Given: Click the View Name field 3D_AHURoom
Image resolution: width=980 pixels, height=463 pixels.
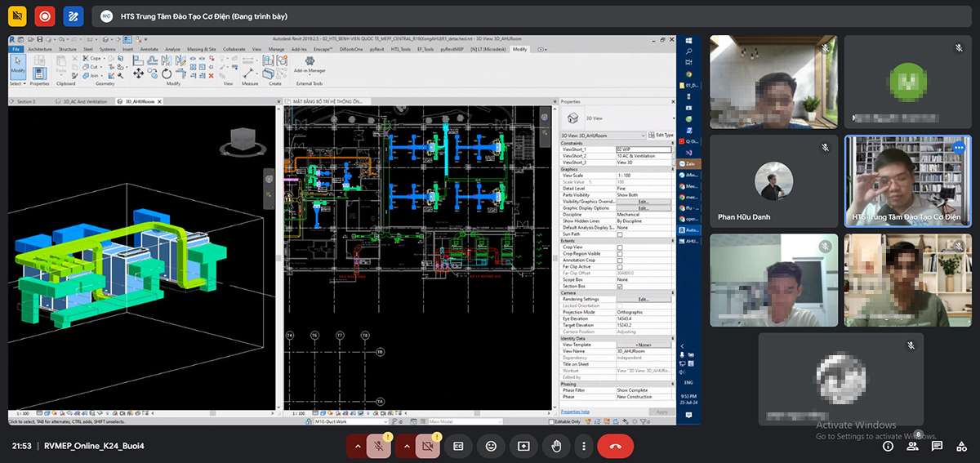Looking at the screenshot, I should (x=644, y=351).
